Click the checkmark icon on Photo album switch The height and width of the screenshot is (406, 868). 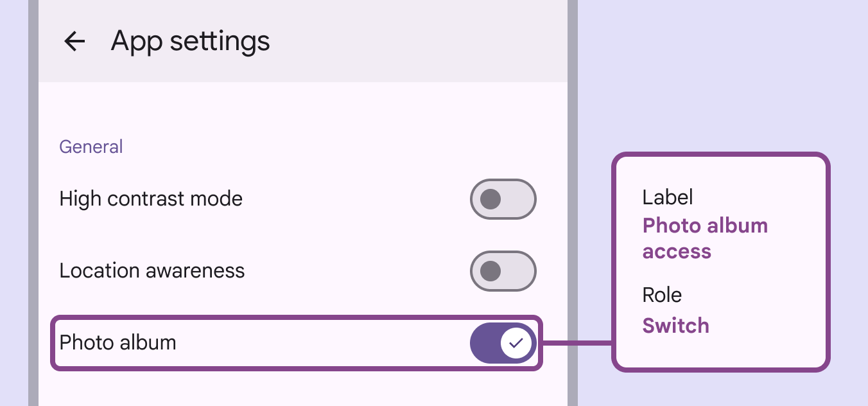click(x=516, y=343)
